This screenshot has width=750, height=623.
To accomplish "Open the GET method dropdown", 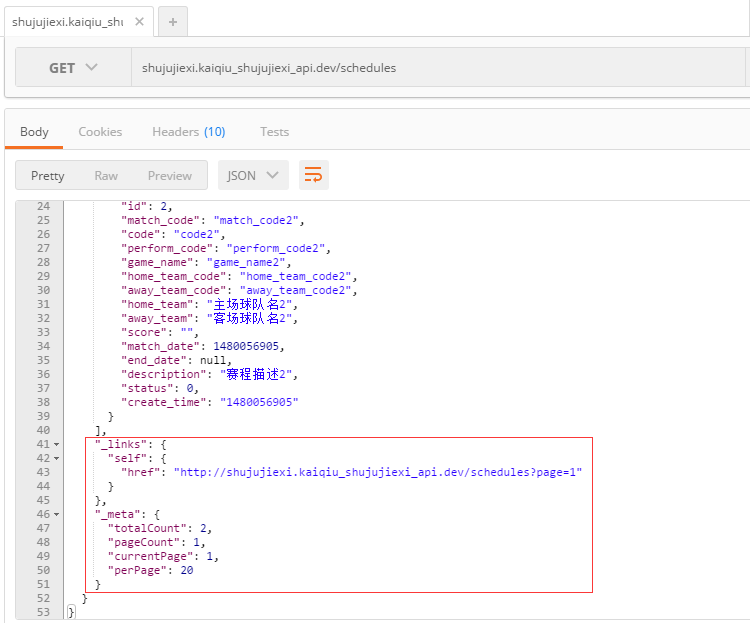I will point(73,68).
